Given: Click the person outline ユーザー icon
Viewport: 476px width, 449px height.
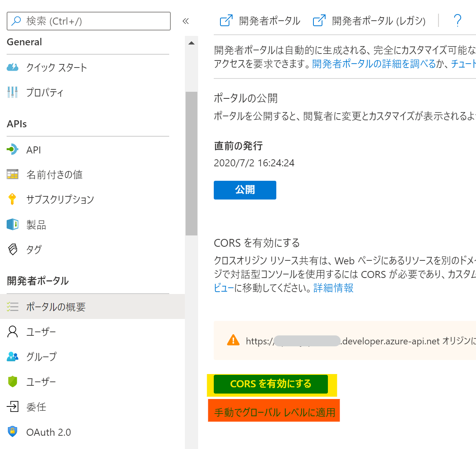Looking at the screenshot, I should 13,331.
